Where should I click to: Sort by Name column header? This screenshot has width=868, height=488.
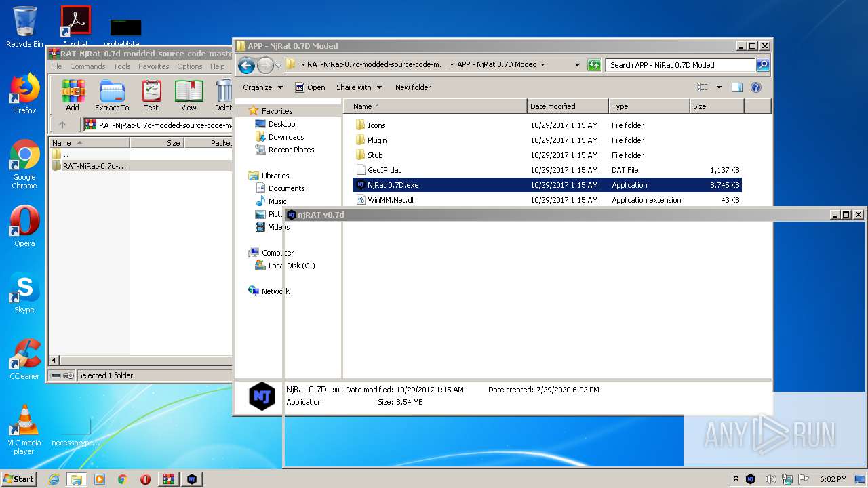(435, 106)
